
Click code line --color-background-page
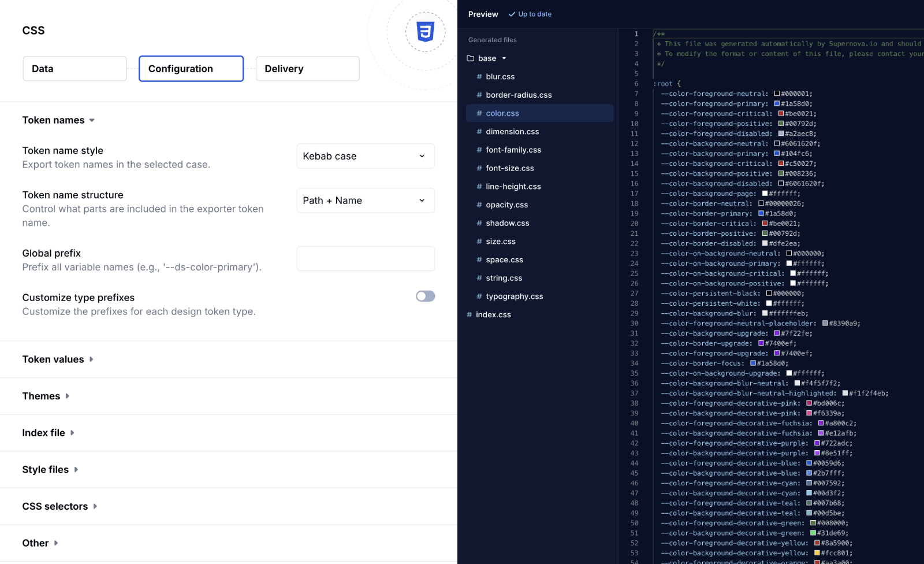(730, 194)
